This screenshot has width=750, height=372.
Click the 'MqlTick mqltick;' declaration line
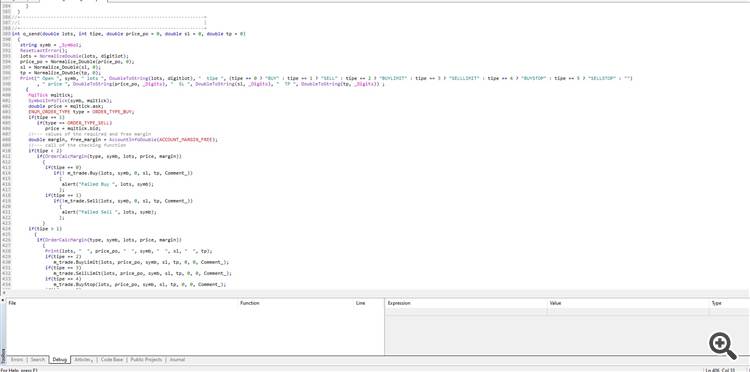(x=50, y=95)
